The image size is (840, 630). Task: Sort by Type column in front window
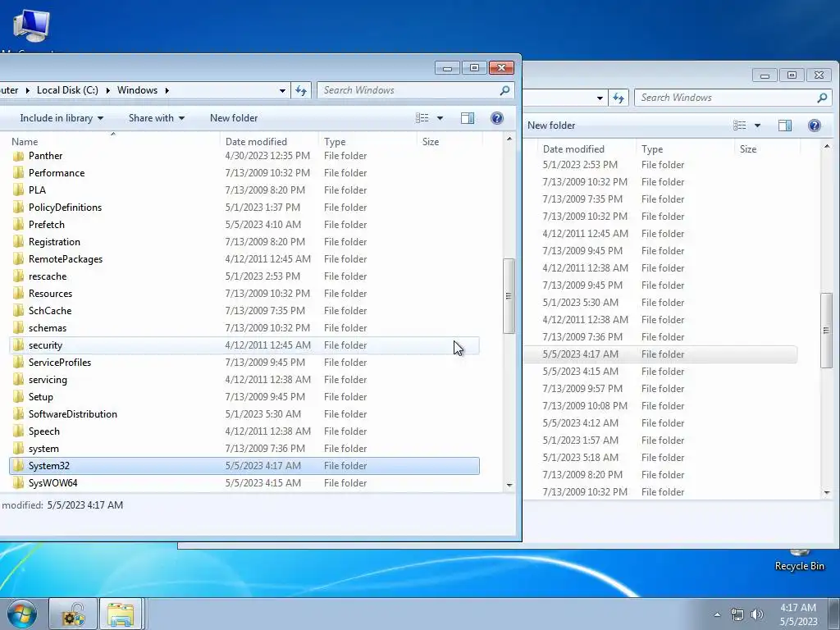367,141
